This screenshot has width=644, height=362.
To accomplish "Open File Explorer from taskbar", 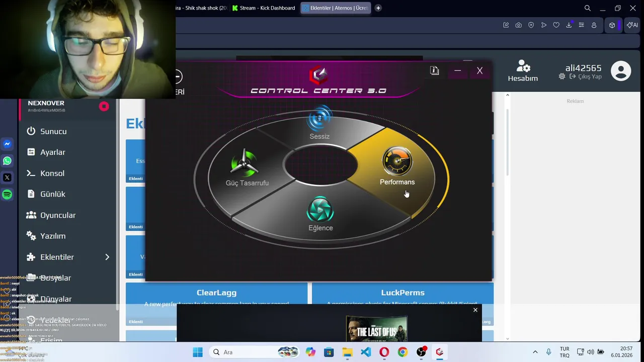I will pyautogui.click(x=347, y=352).
